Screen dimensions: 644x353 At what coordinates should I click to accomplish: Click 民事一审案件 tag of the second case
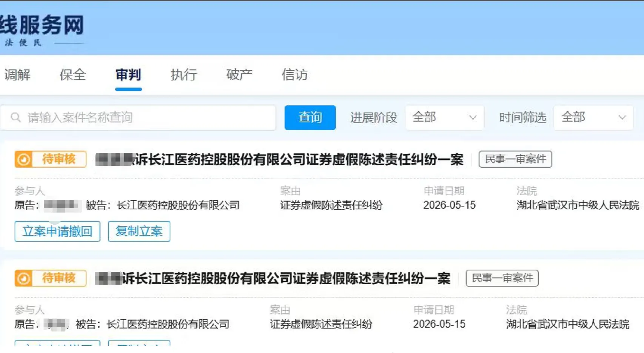[502, 278]
